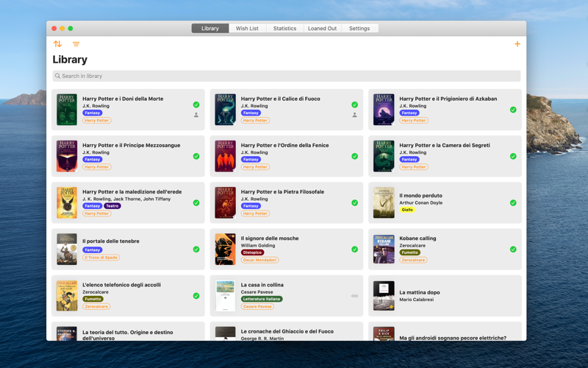Click read checkmark icon for Il portale delle tenebre
The height and width of the screenshot is (368, 588).
(x=196, y=250)
